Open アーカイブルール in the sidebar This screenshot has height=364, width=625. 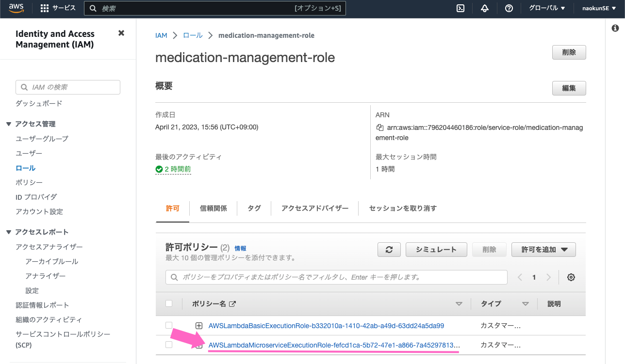[x=52, y=262]
